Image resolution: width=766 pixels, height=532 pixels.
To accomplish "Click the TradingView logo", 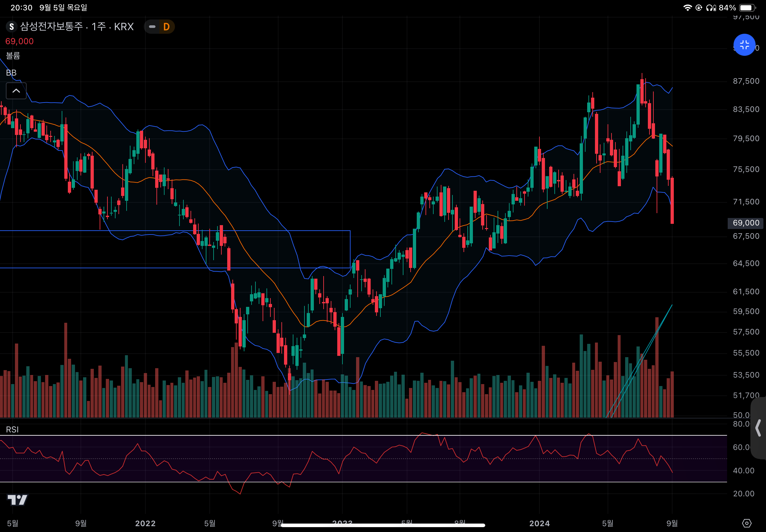I will (x=17, y=500).
